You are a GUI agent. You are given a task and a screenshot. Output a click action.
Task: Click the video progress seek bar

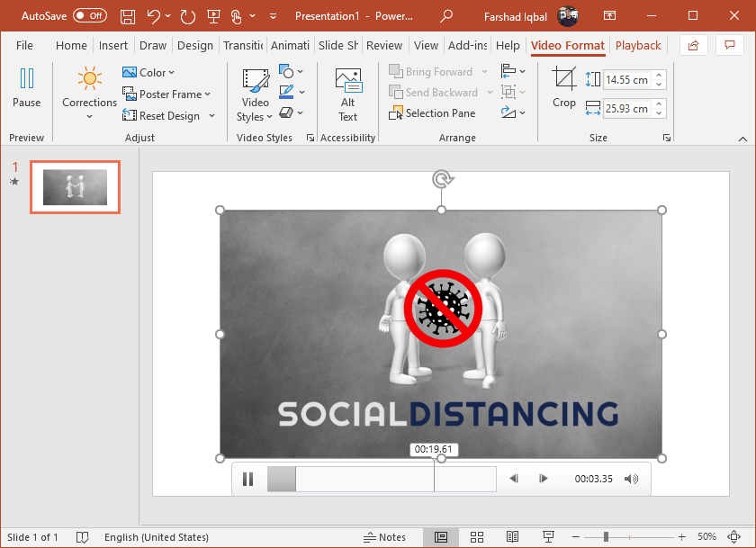382,479
